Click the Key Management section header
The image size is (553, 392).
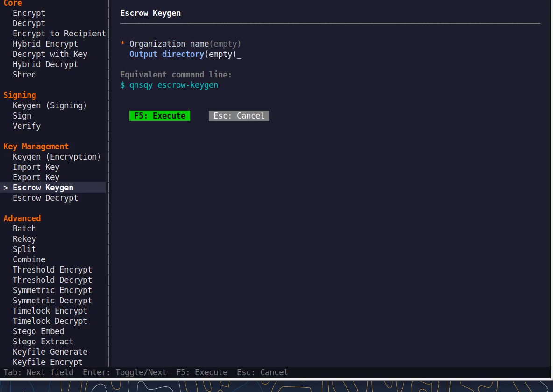[x=36, y=146]
